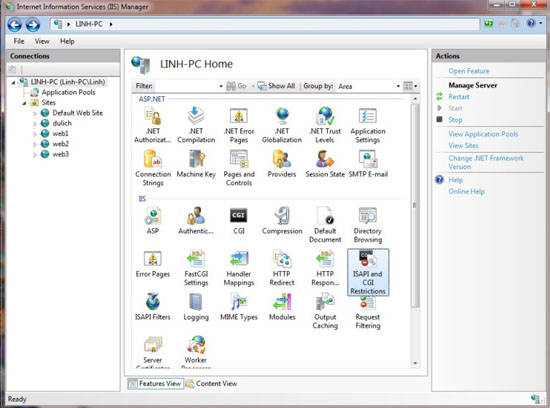Switch to Features View tab
This screenshot has width=550, height=408.
coord(155,383)
